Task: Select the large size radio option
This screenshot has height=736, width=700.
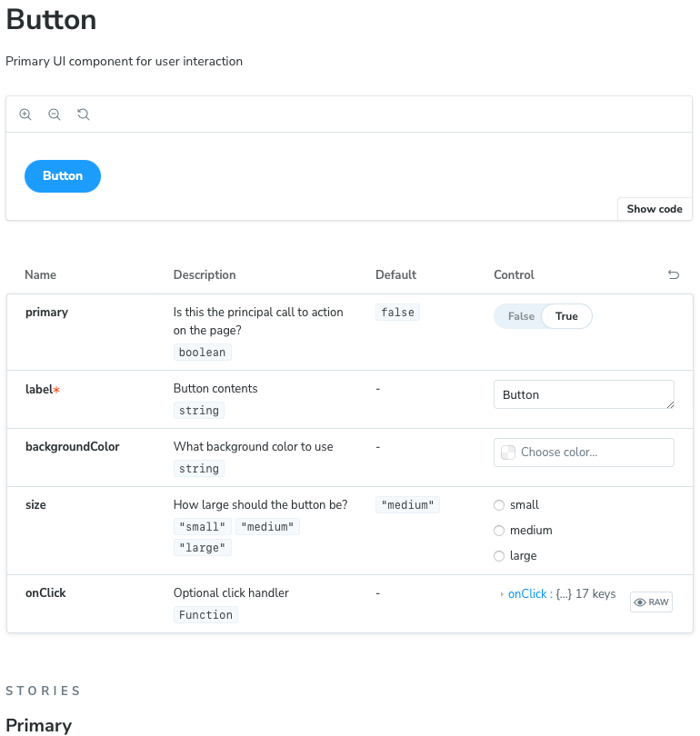Action: tap(499, 556)
